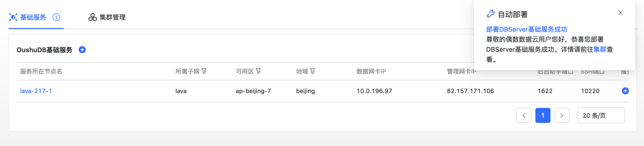Click the wrench icon in 自动部署 notification
Image resolution: width=644 pixels, height=146 pixels.
pyautogui.click(x=490, y=14)
